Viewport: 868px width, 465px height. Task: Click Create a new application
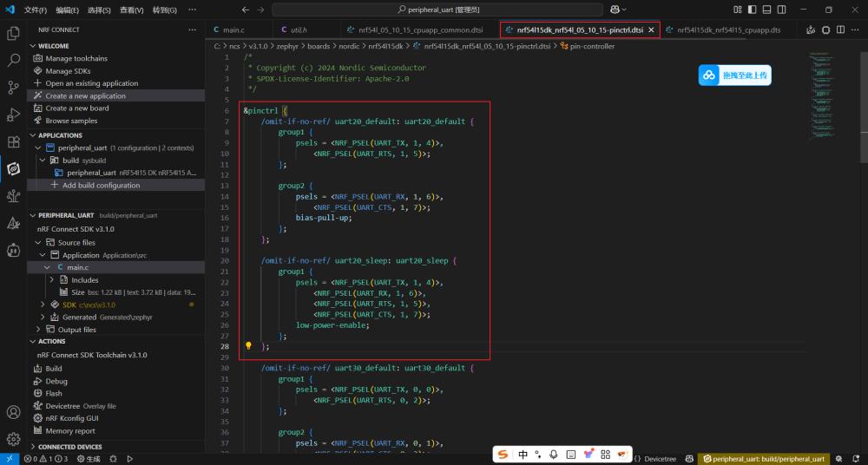(85, 95)
